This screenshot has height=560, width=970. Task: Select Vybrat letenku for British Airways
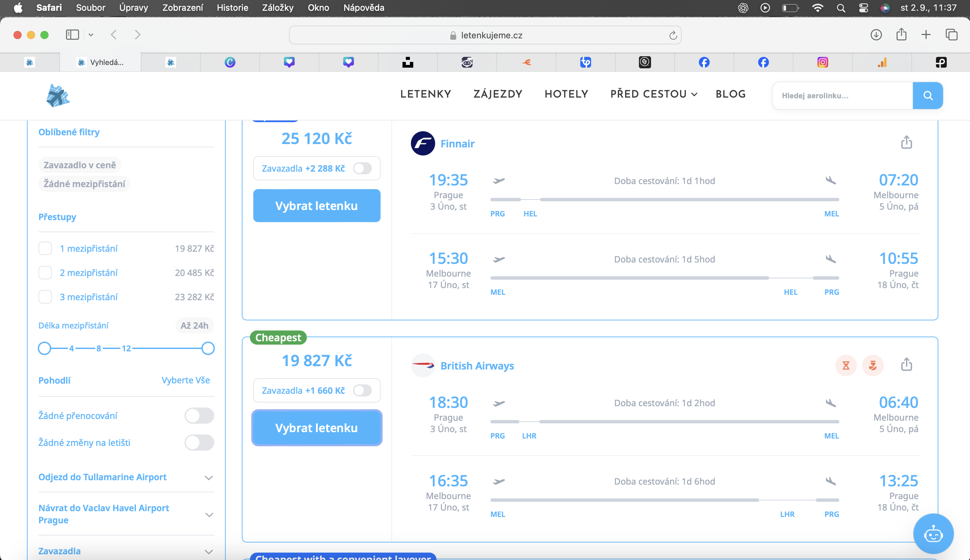pos(316,428)
